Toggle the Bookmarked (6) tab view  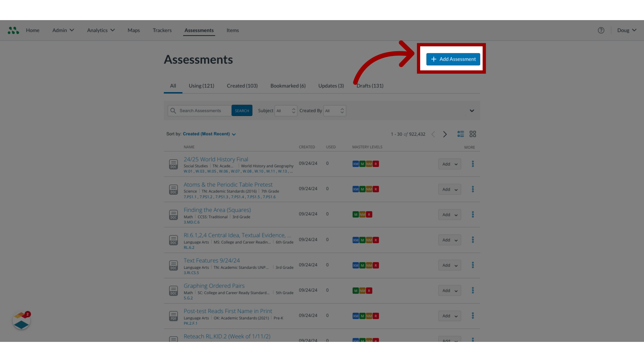tap(288, 85)
